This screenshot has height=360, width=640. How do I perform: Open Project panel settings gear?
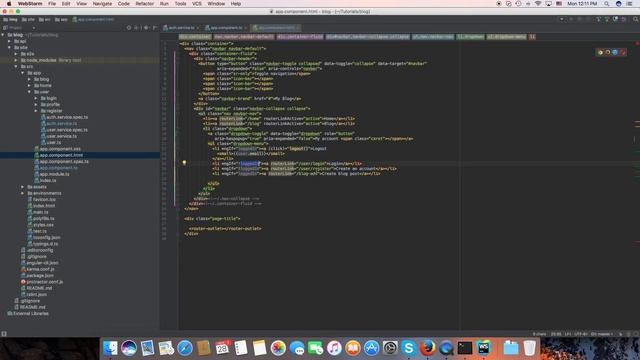pyautogui.click(x=146, y=28)
